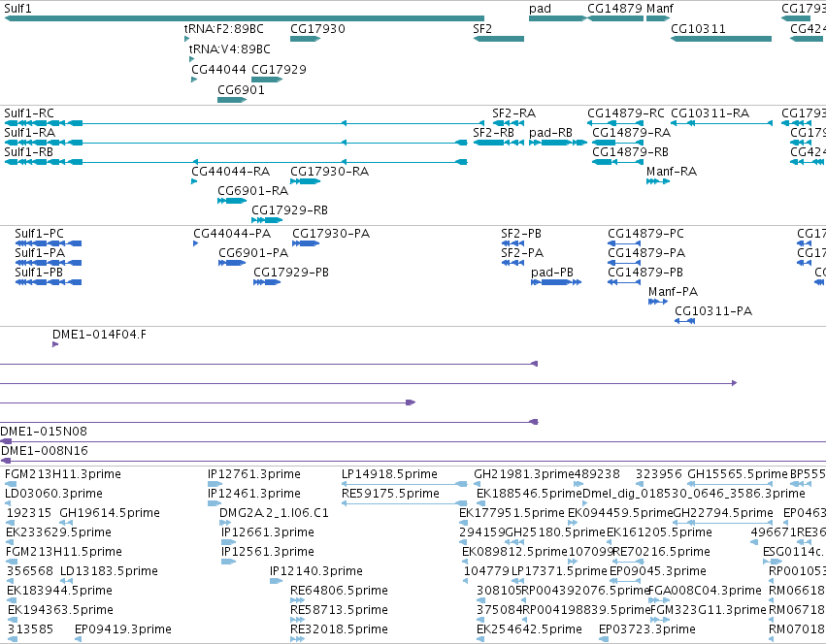Click the CG14879-RC transcript label
Image resolution: width=826 pixels, height=644 pixels.
626,113
